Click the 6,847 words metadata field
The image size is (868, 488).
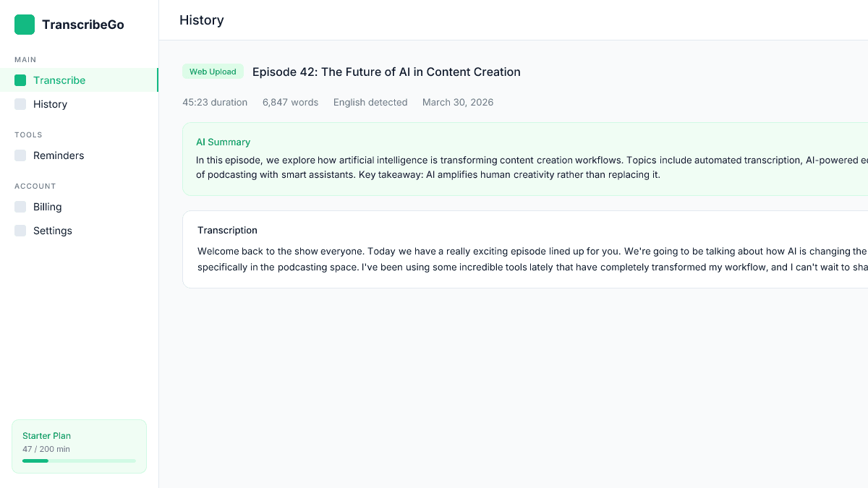tap(290, 102)
